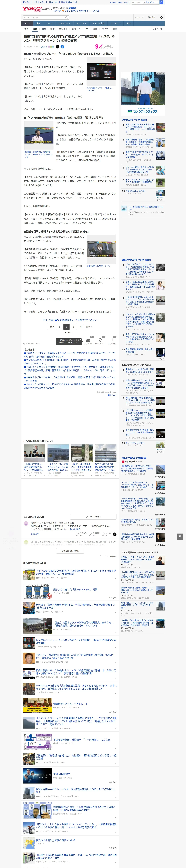Share the first comment on X
The height and width of the screenshot is (868, 186).
115,534
